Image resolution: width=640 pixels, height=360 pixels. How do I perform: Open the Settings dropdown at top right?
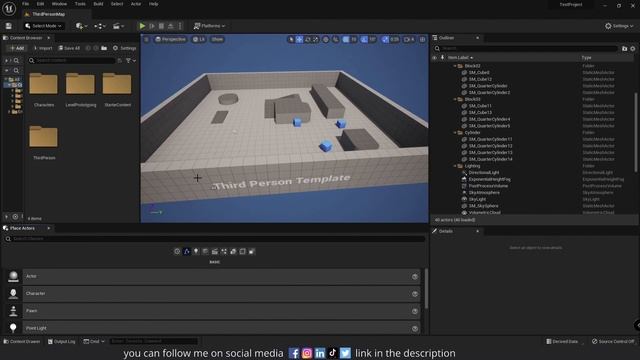pyautogui.click(x=619, y=26)
